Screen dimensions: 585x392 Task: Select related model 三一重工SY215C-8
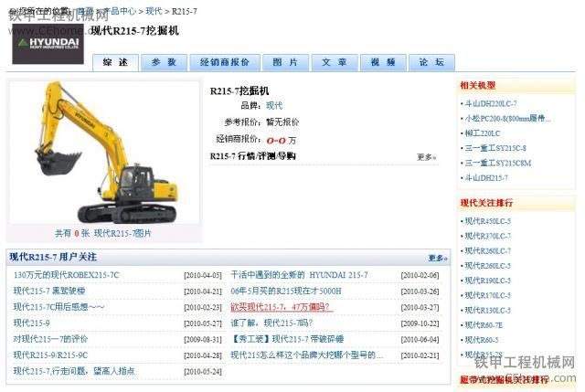[x=495, y=148]
